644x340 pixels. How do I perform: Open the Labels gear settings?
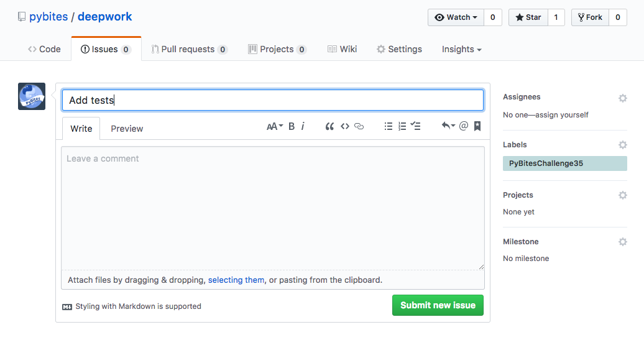pos(623,145)
